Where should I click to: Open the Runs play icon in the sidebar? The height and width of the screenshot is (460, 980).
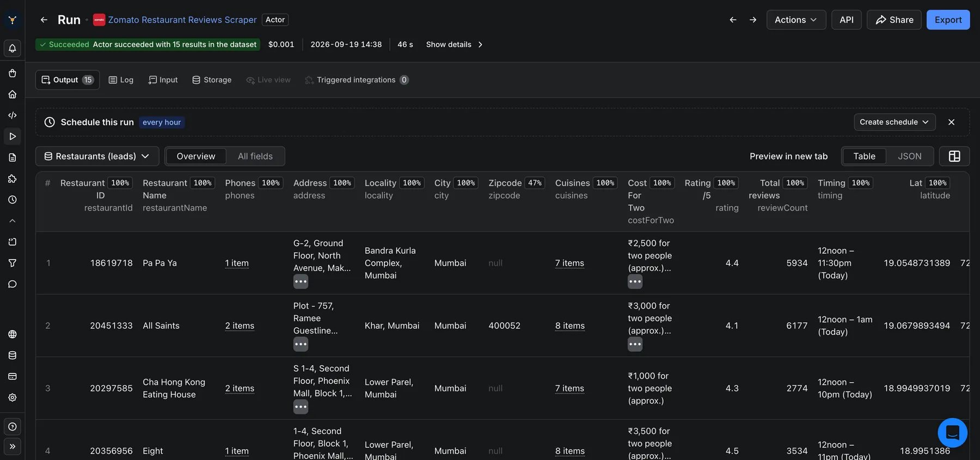click(x=13, y=136)
